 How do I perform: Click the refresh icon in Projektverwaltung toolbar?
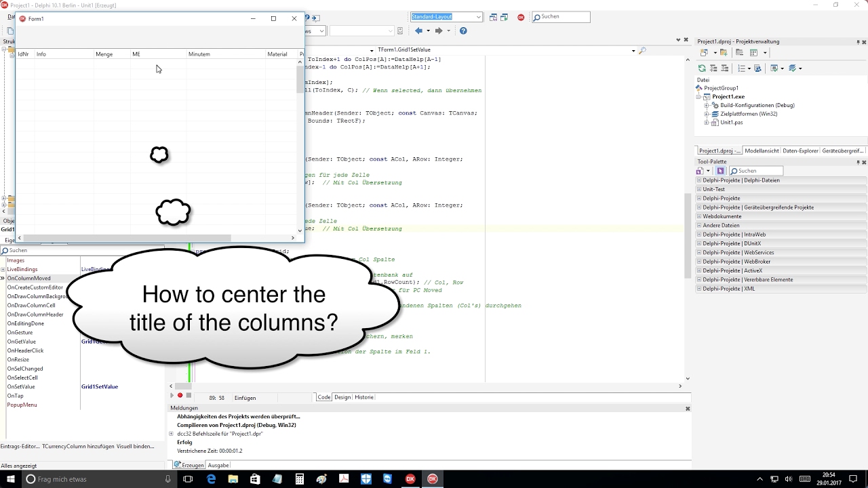point(702,68)
